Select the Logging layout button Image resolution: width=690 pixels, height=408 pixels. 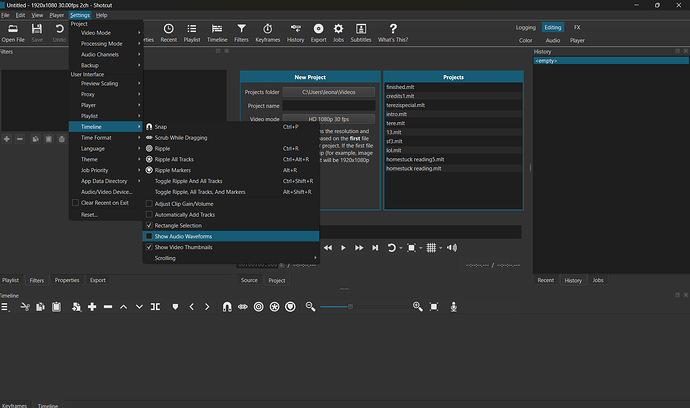pyautogui.click(x=525, y=27)
